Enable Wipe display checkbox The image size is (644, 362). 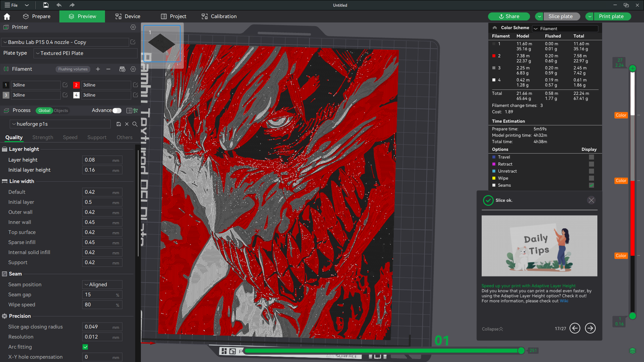(591, 178)
